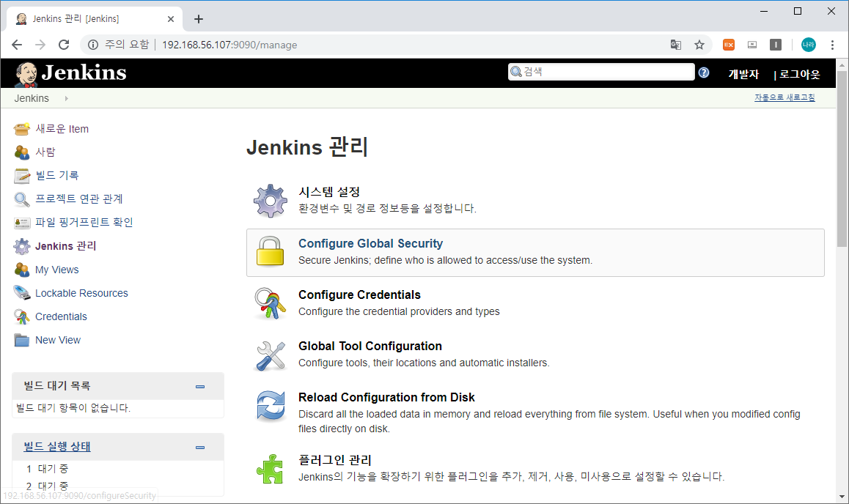Click the Jenkins breadcrumb link
Screen dimensions: 849x504
tap(32, 98)
